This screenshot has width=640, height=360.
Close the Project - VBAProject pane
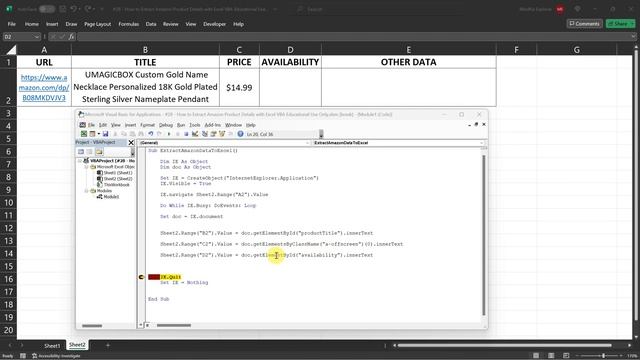point(131,142)
